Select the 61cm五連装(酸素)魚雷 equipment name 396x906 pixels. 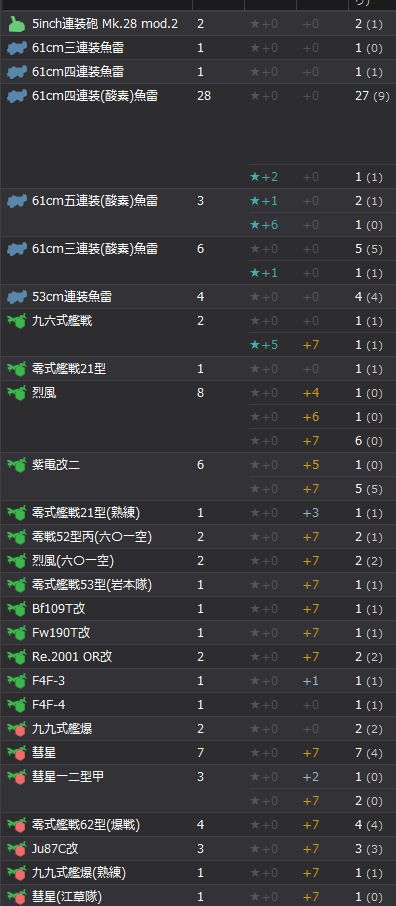pyautogui.click(x=95, y=201)
